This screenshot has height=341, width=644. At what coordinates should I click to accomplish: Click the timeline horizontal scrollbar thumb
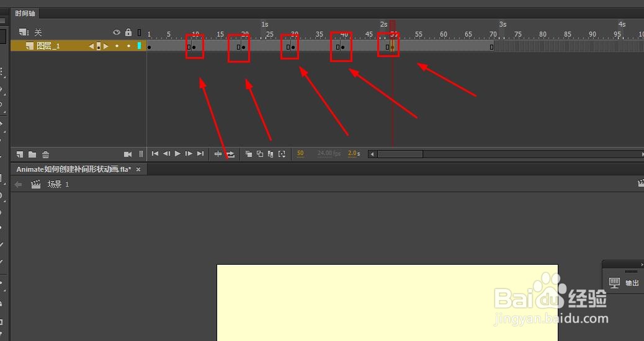(400, 154)
